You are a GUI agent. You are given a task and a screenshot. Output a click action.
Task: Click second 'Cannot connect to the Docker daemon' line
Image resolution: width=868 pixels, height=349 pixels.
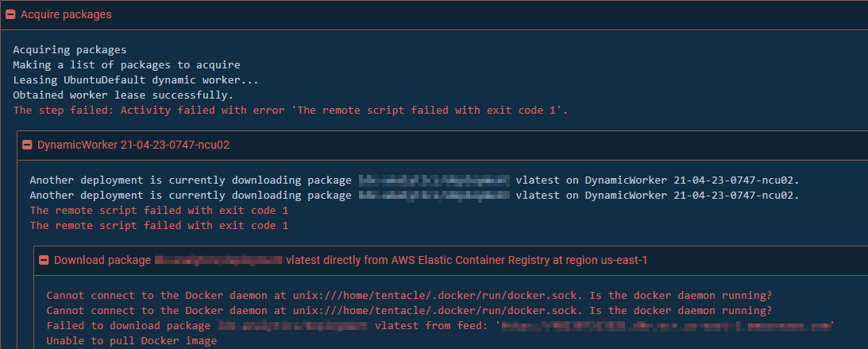click(409, 310)
